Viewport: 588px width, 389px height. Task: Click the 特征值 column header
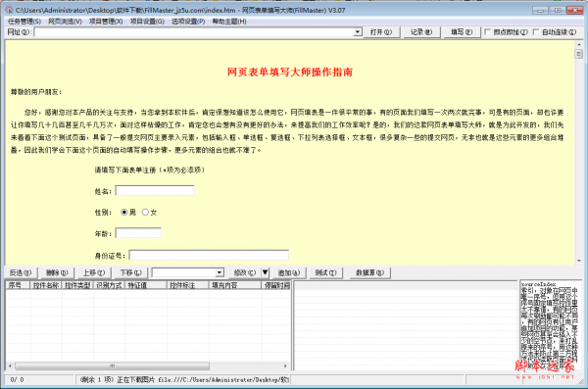[146, 285]
